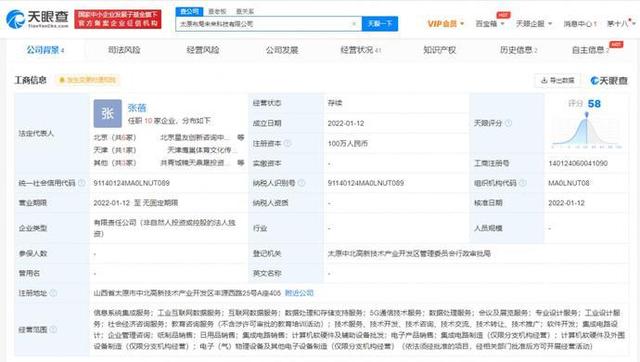Click info icon next to 统一社会信用代码
The image size is (640, 362).
82,183
